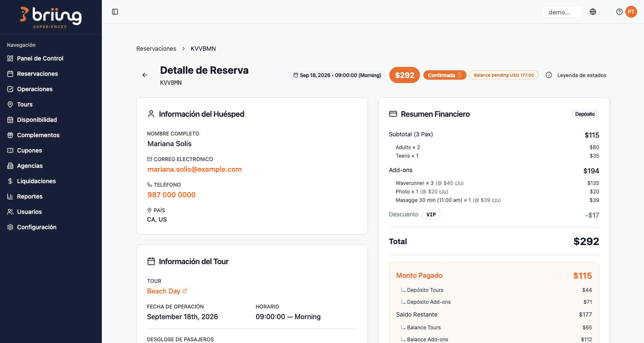Click the Confirmada status badge
Viewport: 644px width, 343px height.
pos(445,75)
